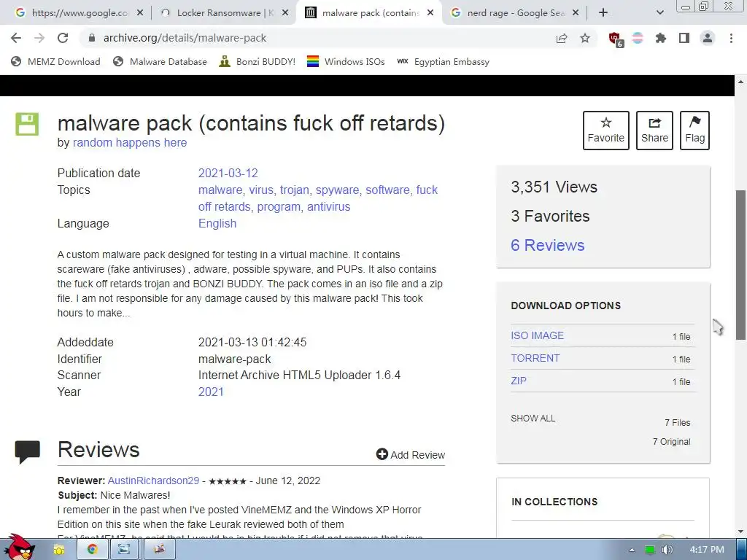
Task: Open the program topic link
Action: (279, 206)
